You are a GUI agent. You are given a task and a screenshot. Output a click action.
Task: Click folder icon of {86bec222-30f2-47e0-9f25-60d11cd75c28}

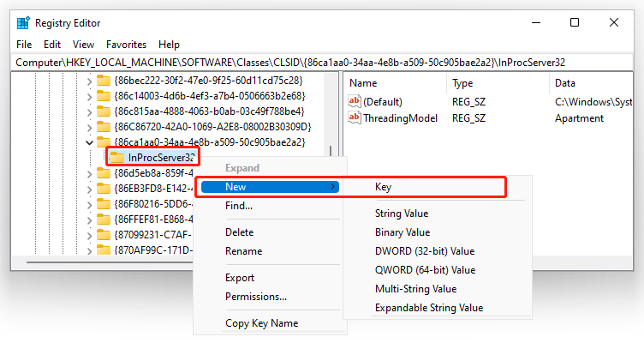point(104,81)
